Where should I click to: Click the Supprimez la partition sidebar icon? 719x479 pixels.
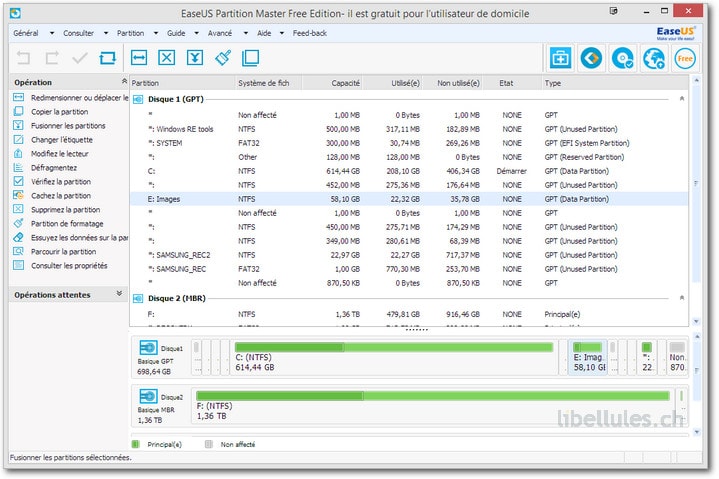[18, 209]
